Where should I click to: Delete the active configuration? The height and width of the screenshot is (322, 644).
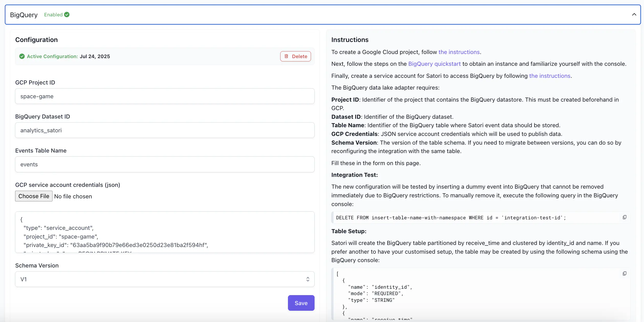(296, 56)
